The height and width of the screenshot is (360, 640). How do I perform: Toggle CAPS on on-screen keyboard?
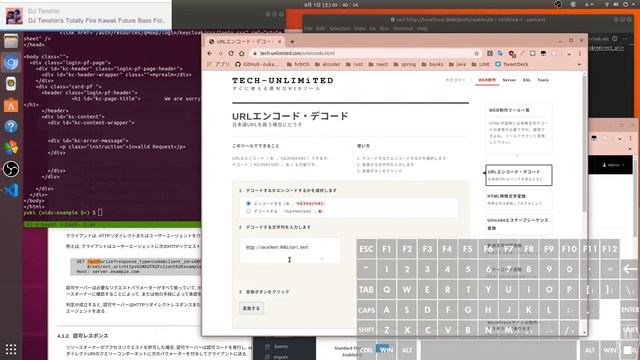[x=366, y=310]
